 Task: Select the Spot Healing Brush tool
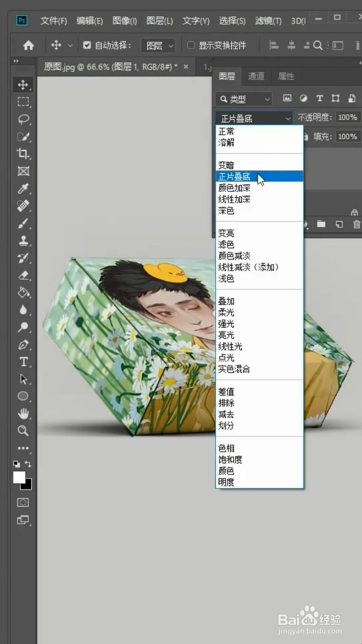[x=23, y=206]
